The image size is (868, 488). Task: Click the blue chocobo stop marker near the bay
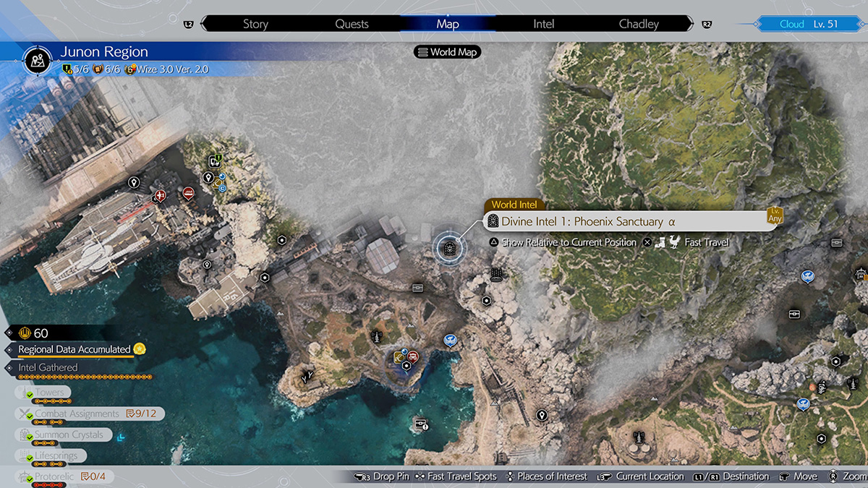pyautogui.click(x=450, y=339)
